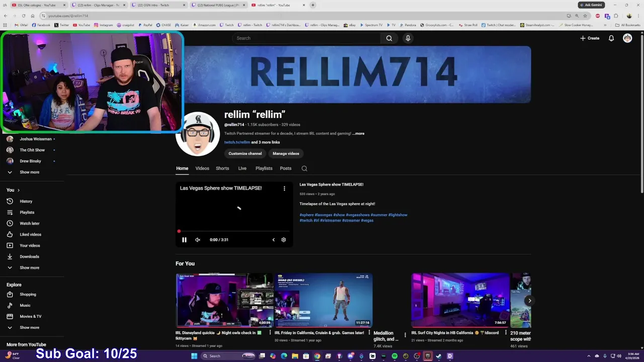Open Windows Start menu
644x362 pixels.
pyautogui.click(x=194, y=356)
